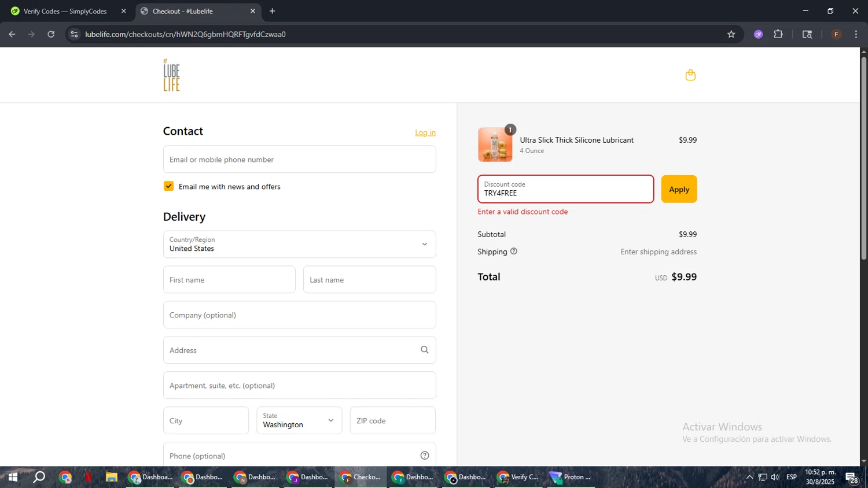
Task: Click the Last name field
Action: tap(369, 279)
